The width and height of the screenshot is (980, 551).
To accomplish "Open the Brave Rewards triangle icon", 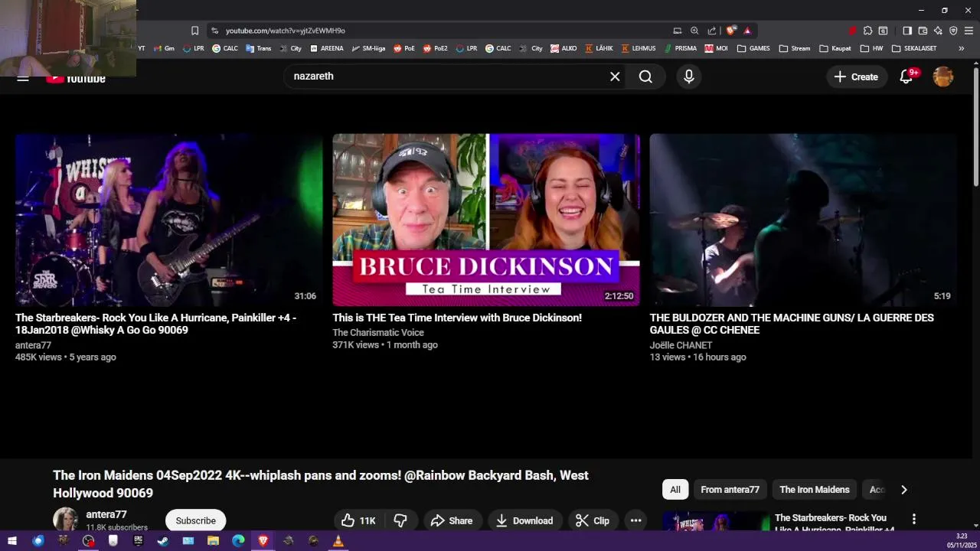I will click(747, 31).
